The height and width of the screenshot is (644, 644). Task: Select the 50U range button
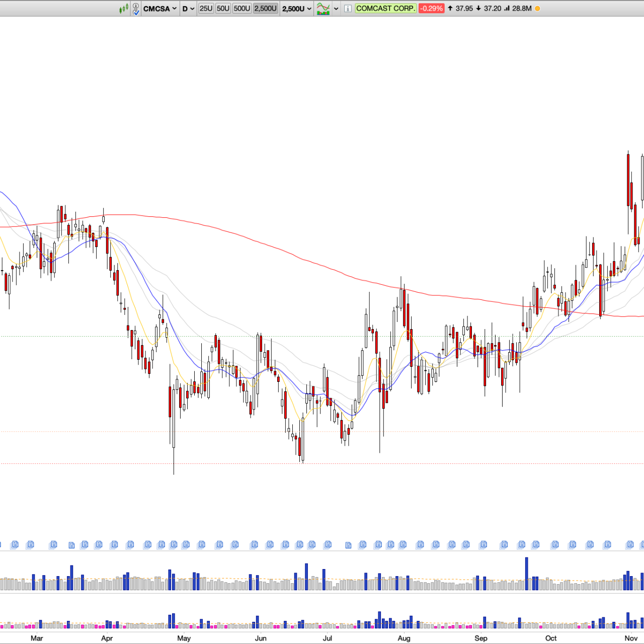pyautogui.click(x=223, y=9)
